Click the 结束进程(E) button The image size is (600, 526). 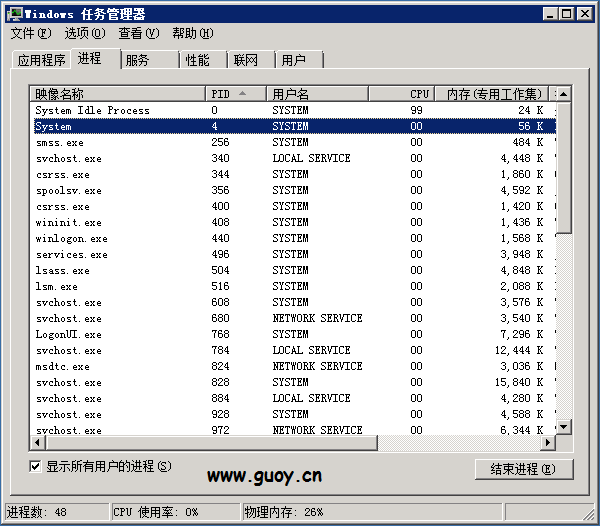[x=524, y=469]
